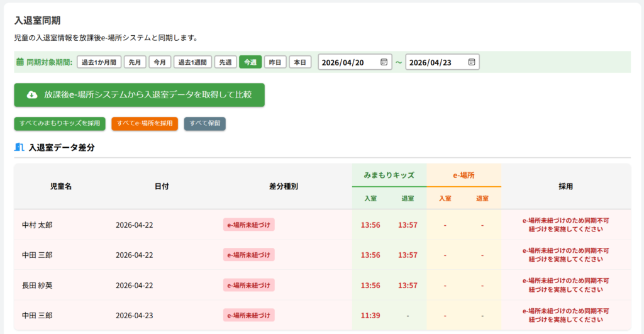644x334 pixels.
Task: Select the 今月 period preset
Action: (160, 62)
